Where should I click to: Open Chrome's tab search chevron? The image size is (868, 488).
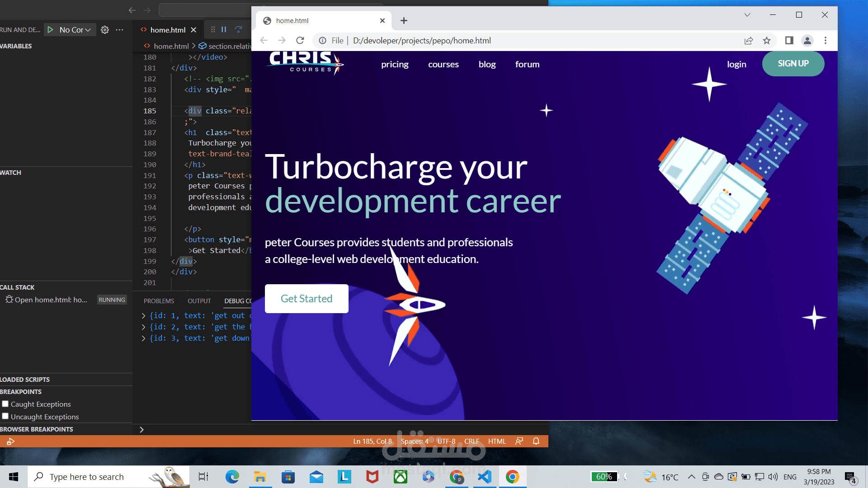coord(747,15)
